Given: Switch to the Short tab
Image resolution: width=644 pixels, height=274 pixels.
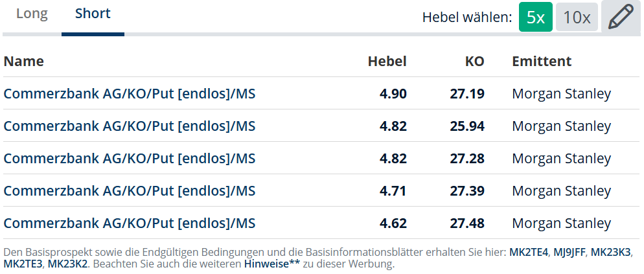Looking at the screenshot, I should click(x=93, y=14).
